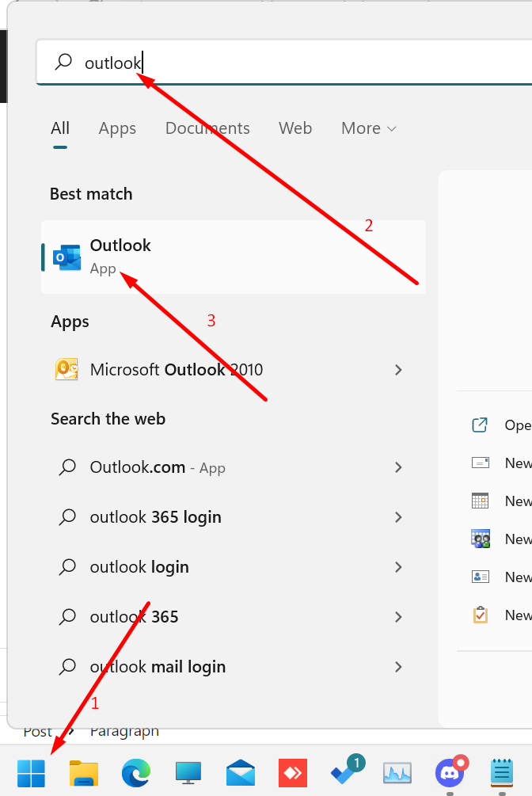
Task: Click into the outlook search field
Action: (284, 62)
